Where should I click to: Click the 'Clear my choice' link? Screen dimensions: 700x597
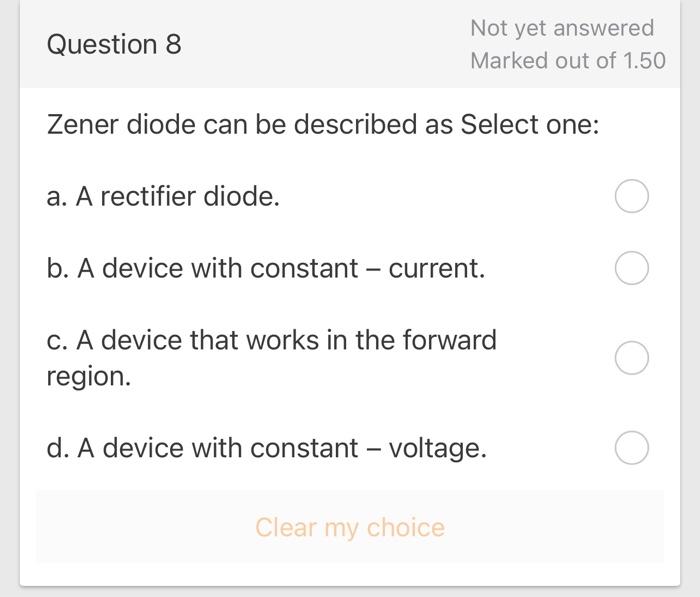click(x=349, y=527)
